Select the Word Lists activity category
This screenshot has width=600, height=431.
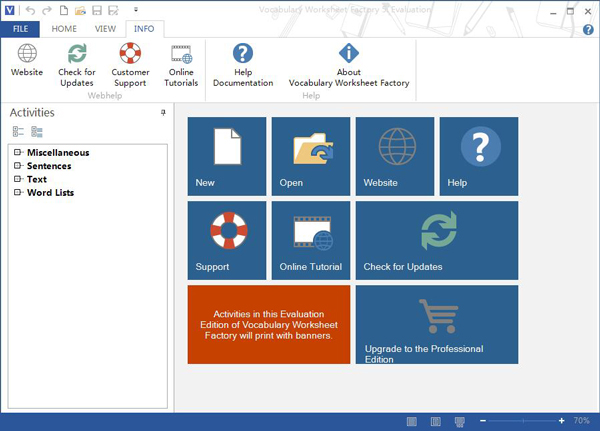51,193
